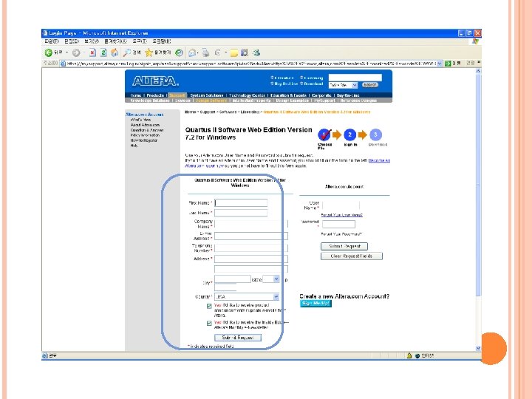Open the Products navigation tab
532x399 pixels.
[155, 95]
